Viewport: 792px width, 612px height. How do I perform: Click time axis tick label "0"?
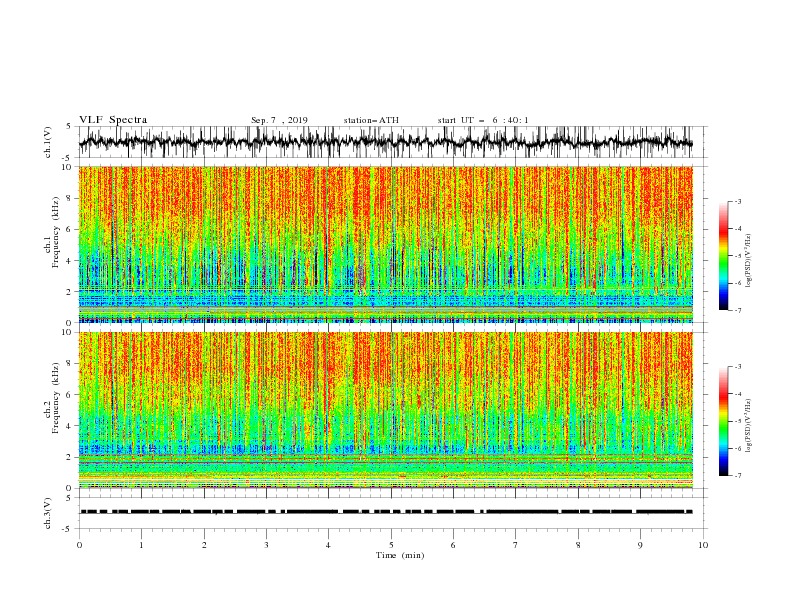pyautogui.click(x=79, y=545)
